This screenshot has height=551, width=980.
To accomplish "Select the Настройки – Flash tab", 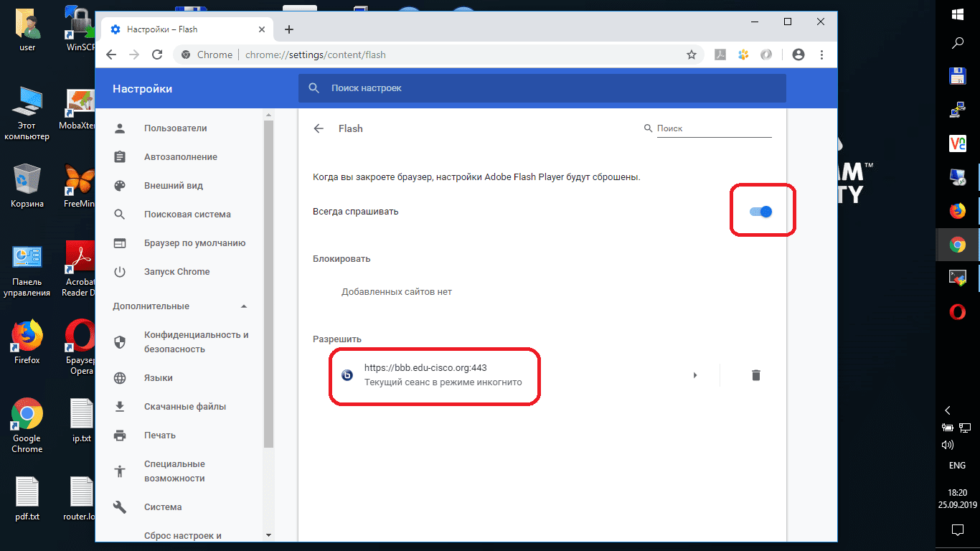I will click(x=188, y=29).
